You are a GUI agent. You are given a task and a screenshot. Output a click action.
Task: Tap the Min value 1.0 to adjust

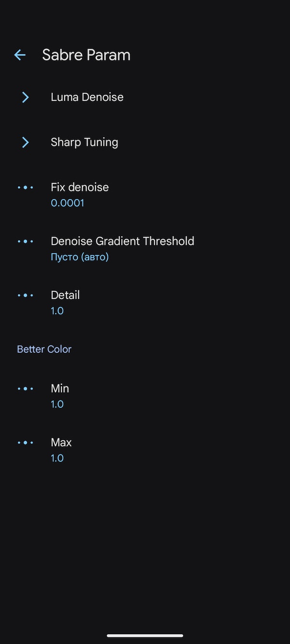[57, 404]
